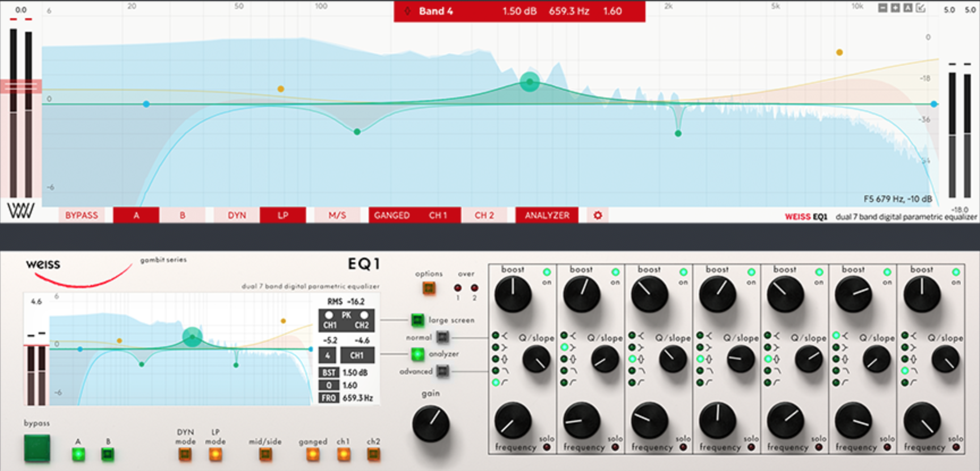Select the '>' shelf filter LED on band 2
Screen dimensions: 980x471
[x=564, y=347]
